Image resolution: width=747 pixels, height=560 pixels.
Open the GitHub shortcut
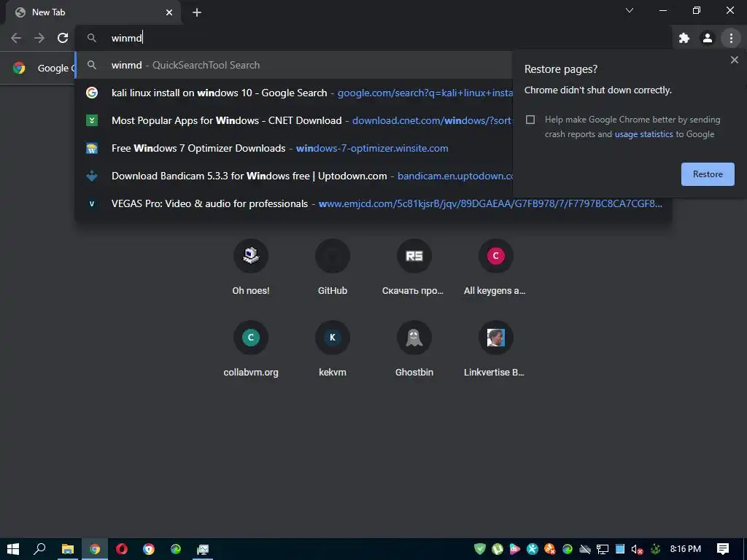pos(333,267)
